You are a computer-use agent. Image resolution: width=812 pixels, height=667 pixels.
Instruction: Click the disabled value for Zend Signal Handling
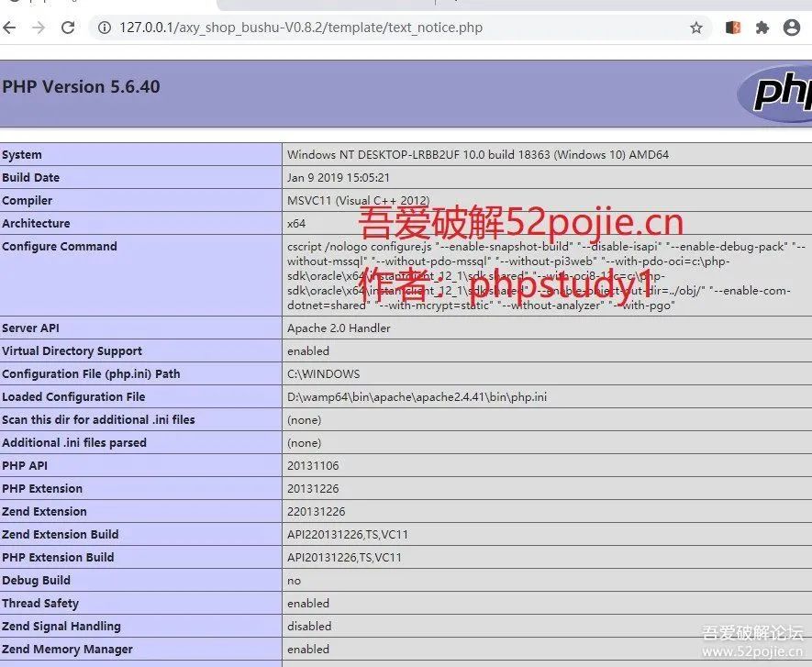tap(308, 626)
